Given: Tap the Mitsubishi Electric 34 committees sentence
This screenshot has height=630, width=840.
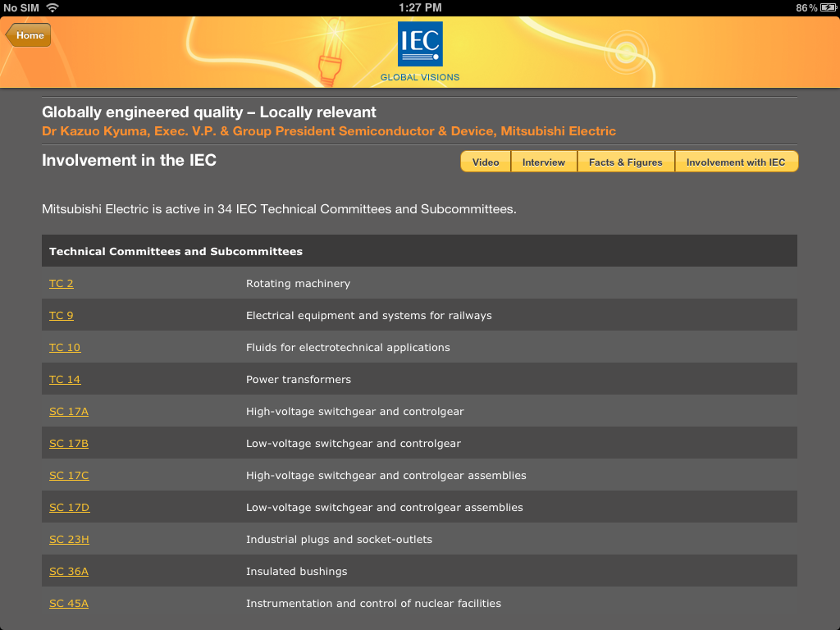Looking at the screenshot, I should pos(279,209).
